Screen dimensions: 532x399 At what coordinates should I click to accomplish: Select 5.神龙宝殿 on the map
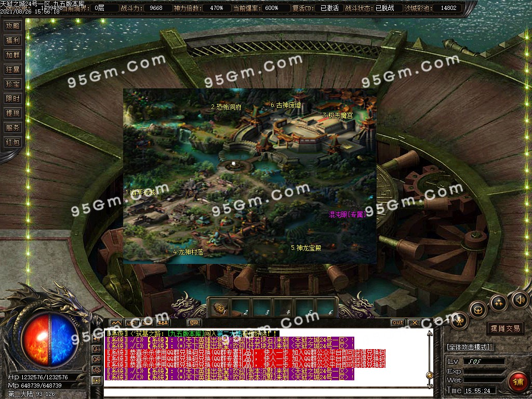point(306,248)
